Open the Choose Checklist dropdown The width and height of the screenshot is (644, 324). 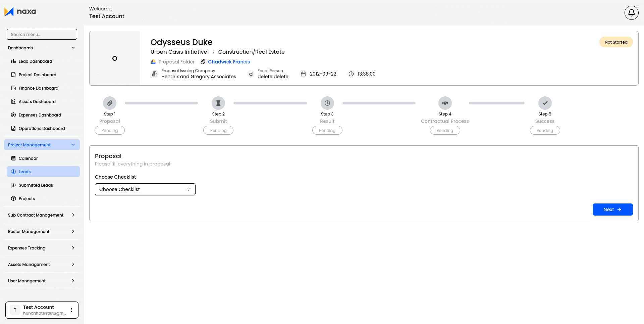[x=145, y=189]
